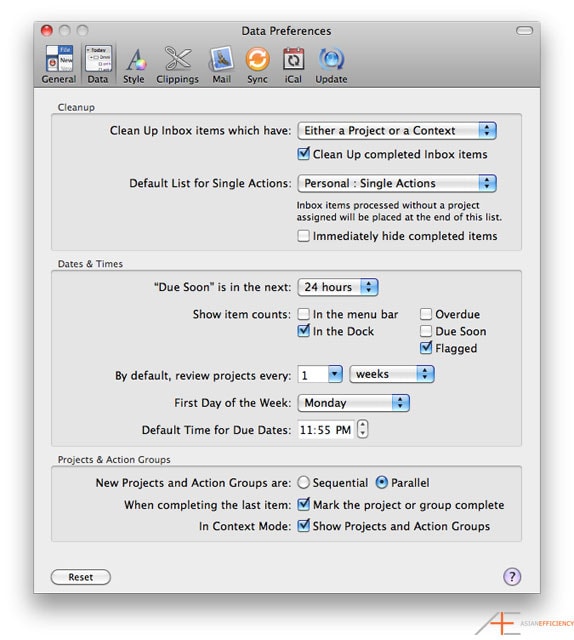
Task: Select the Data preferences icon
Action: [x=98, y=64]
